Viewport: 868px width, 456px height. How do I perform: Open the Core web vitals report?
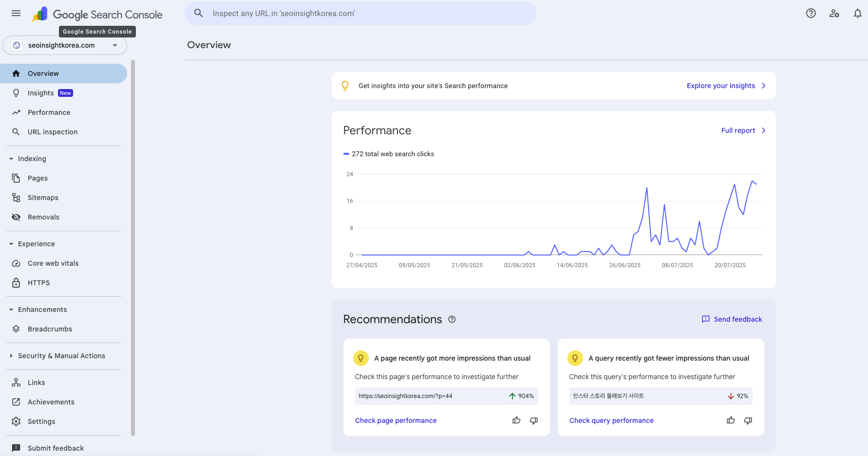click(x=53, y=263)
